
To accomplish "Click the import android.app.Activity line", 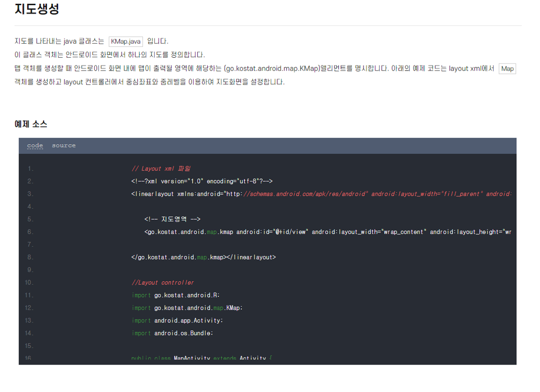I will [177, 321].
